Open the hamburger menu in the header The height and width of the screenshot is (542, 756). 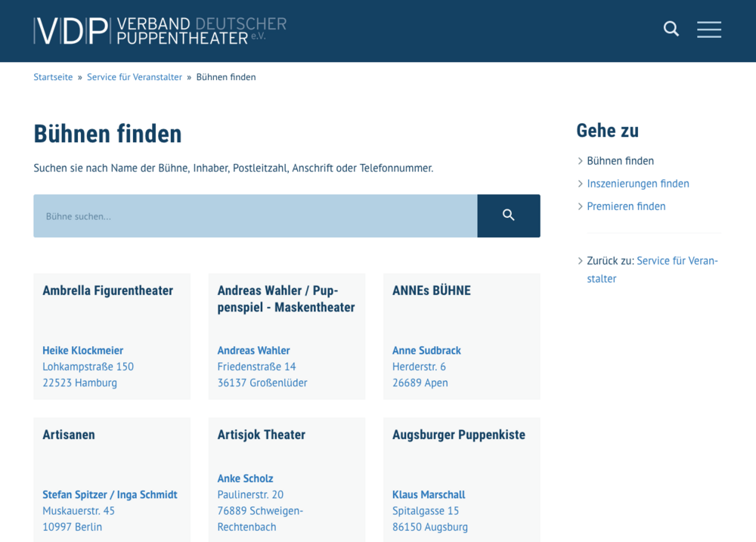pyautogui.click(x=709, y=29)
